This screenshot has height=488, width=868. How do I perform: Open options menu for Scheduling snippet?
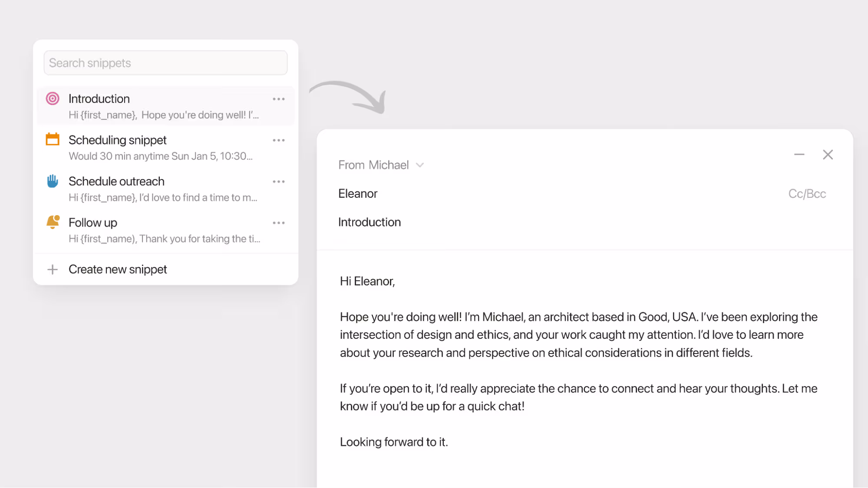[279, 140]
